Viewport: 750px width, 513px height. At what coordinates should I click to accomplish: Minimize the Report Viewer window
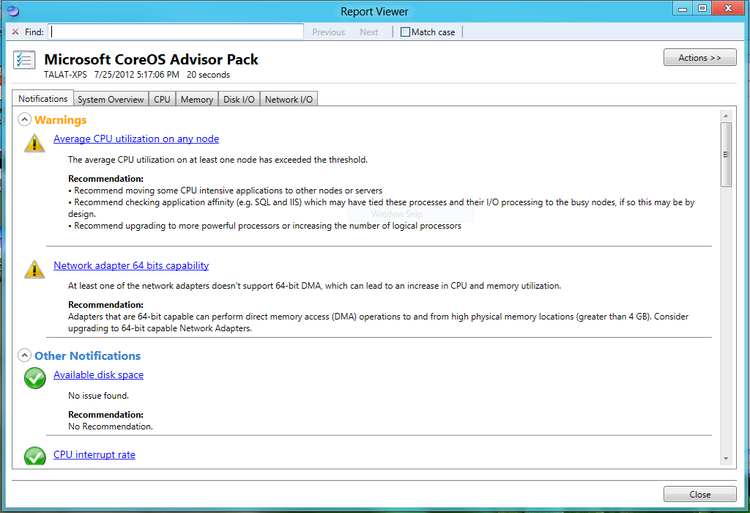point(683,9)
